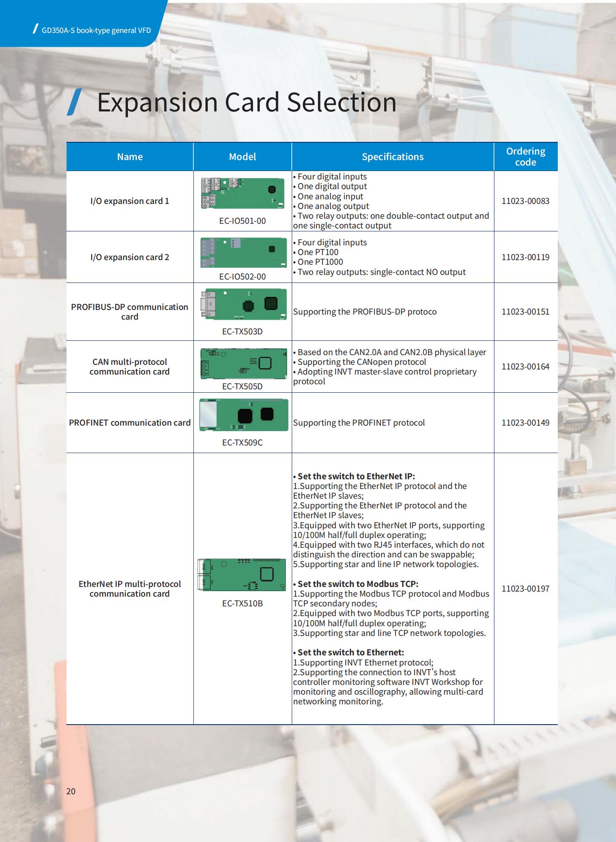Click 'Set the switch to Modbus TCP:' heading

[x=355, y=584]
